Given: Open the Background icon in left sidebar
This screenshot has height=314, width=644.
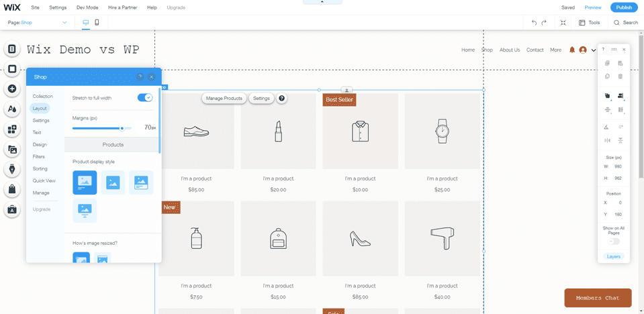Looking at the screenshot, I should [x=12, y=69].
